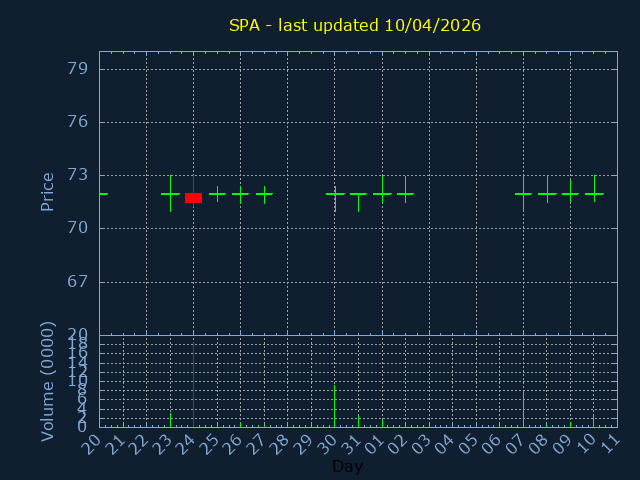The height and width of the screenshot is (480, 640).
Task: Select the volume bar on day 31
Action: [x=358, y=421]
